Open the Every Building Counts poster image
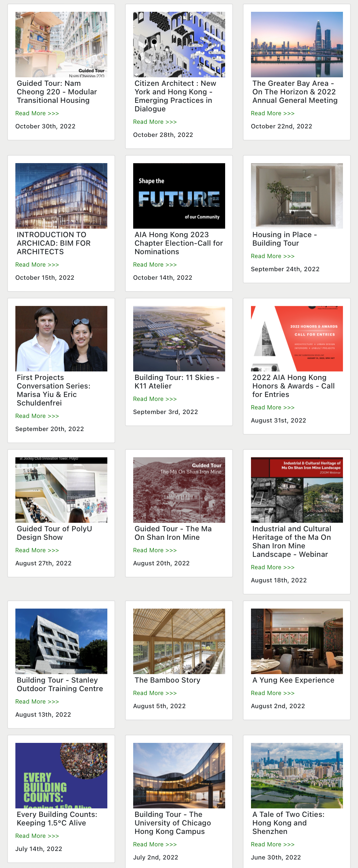Screen dimensions: 358x868 point(61,776)
